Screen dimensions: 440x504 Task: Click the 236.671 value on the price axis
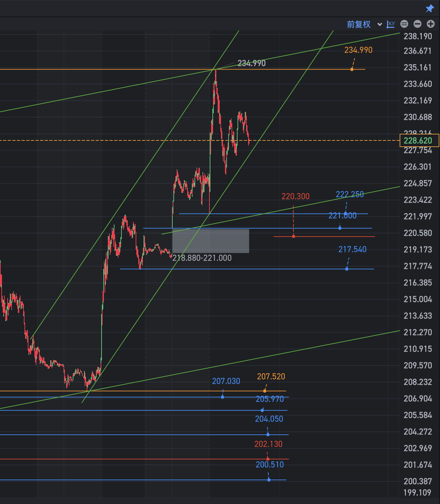(x=418, y=51)
